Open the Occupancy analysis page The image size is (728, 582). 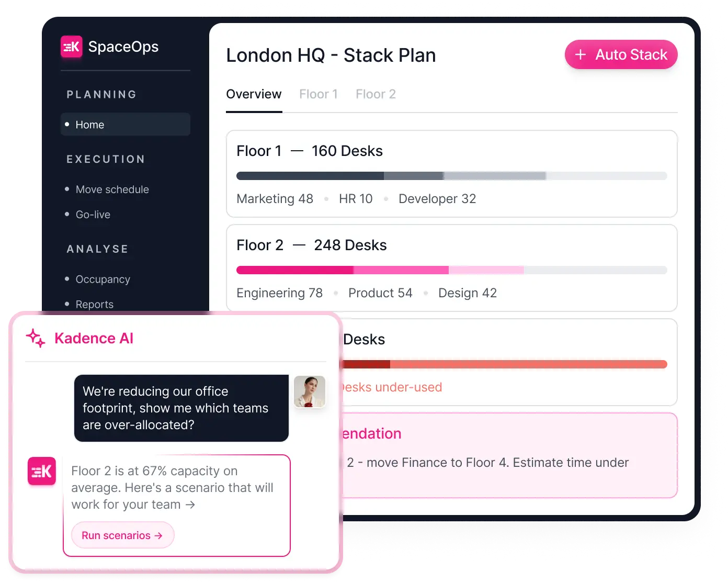103,279
